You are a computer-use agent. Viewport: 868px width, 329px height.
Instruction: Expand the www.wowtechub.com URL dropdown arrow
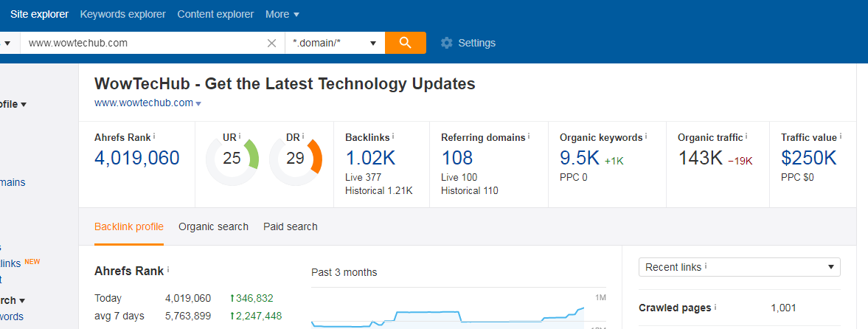pos(198,104)
